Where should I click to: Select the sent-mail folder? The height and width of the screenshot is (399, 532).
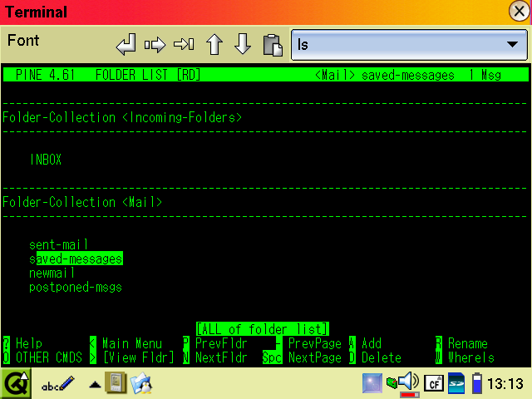tap(58, 244)
